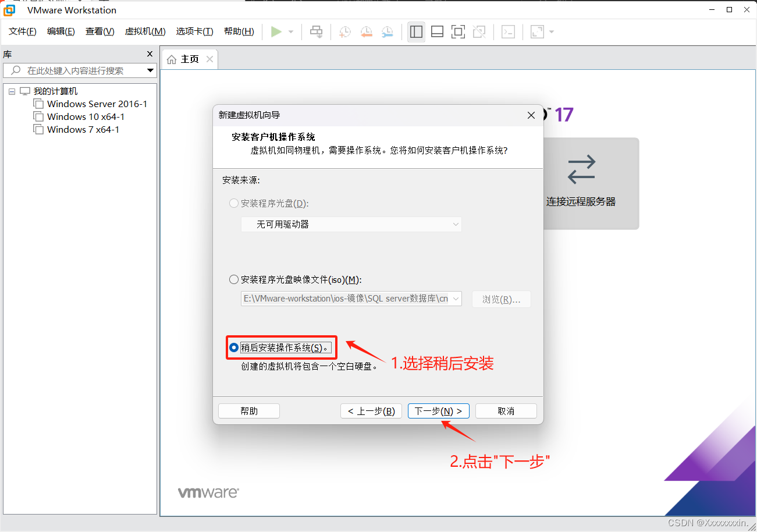The image size is (757, 532).
Task: Open the 选项卡(T) menu
Action: [x=195, y=31]
